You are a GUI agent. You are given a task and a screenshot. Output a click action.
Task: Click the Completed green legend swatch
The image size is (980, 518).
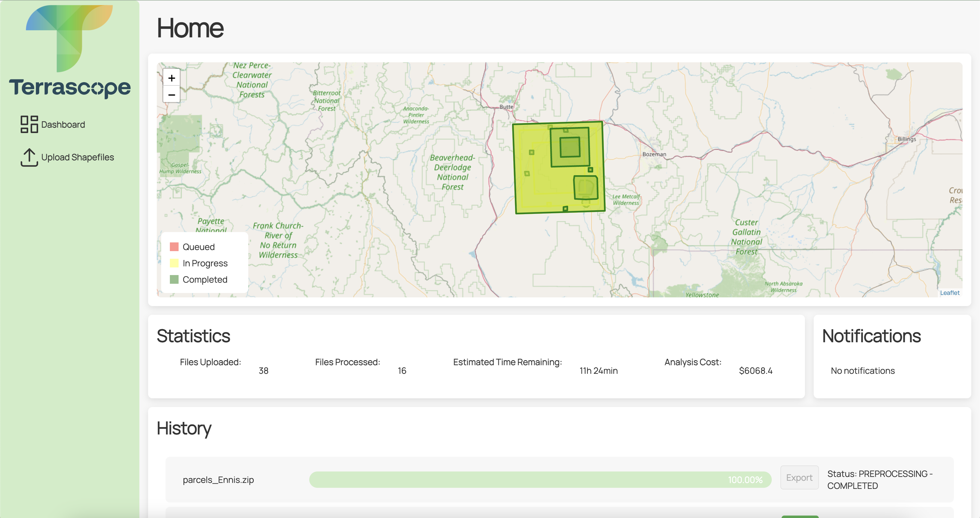(174, 279)
